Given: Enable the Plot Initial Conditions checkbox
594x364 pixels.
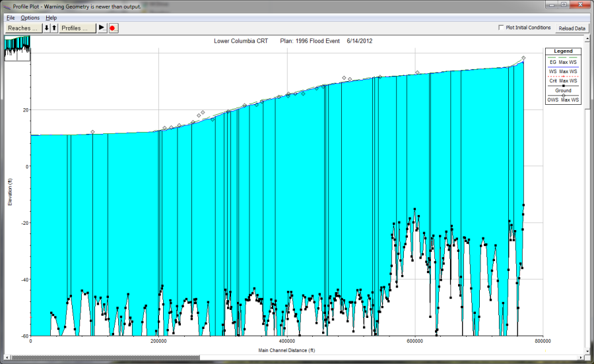Looking at the screenshot, I should [501, 28].
